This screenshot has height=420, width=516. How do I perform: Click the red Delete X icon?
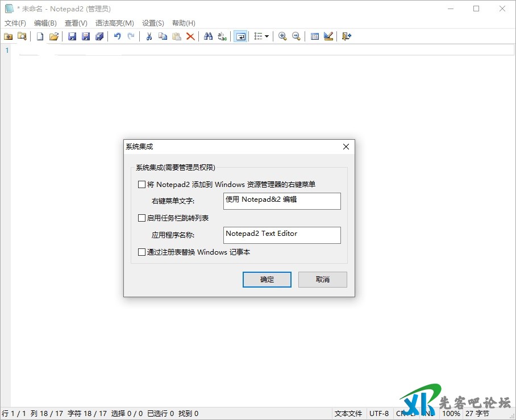(x=190, y=36)
